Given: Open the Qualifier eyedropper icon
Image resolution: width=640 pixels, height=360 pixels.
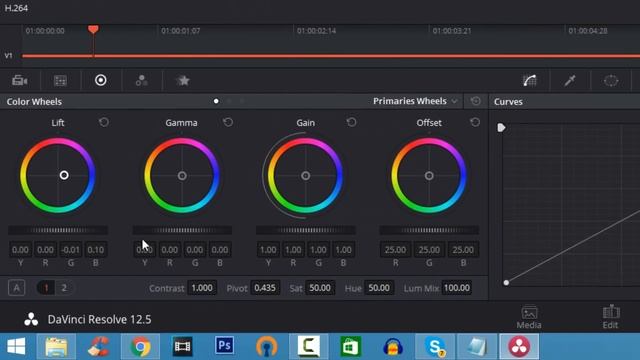Looking at the screenshot, I should point(570,80).
